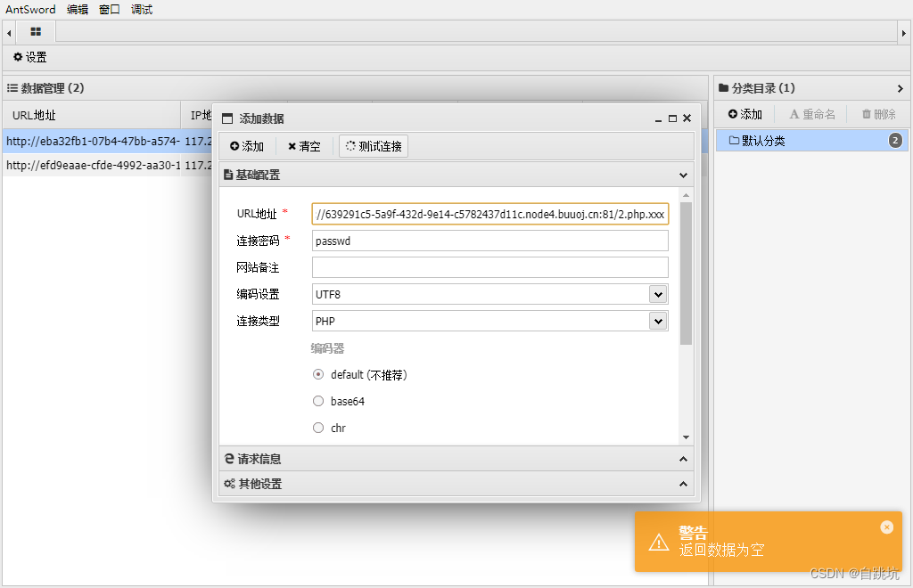This screenshot has width=913, height=588.
Task: Click 添加 in the 分类目录 toolbar
Action: pos(745,114)
